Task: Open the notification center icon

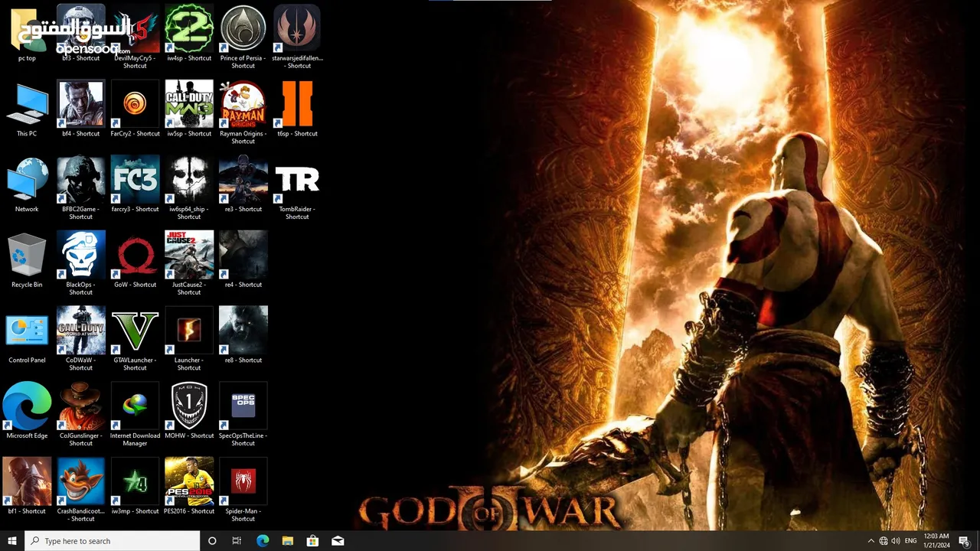Action: (x=965, y=541)
